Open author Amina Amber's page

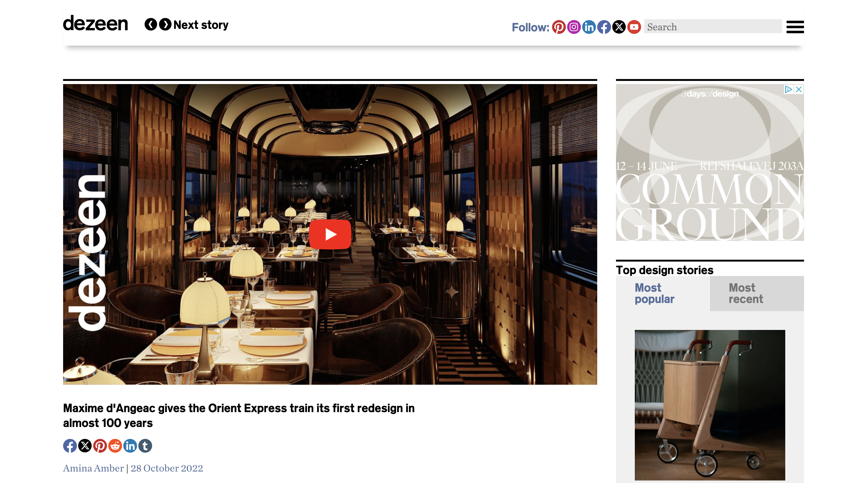pos(93,468)
